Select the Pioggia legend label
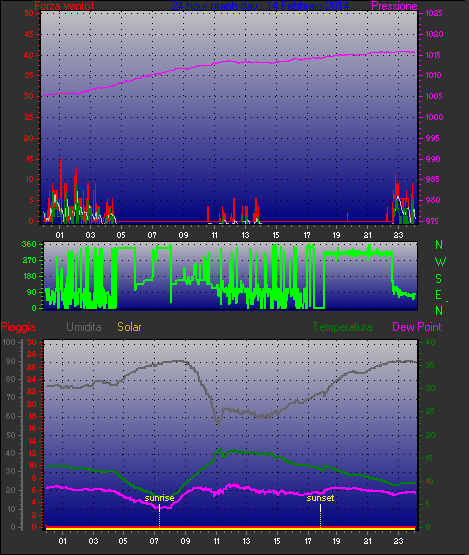469x555 pixels. click(18, 327)
